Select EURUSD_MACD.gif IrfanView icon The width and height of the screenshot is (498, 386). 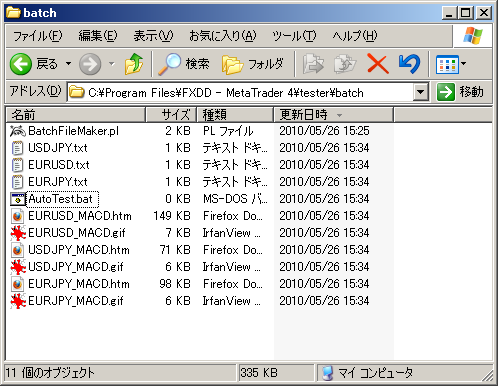tap(18, 233)
